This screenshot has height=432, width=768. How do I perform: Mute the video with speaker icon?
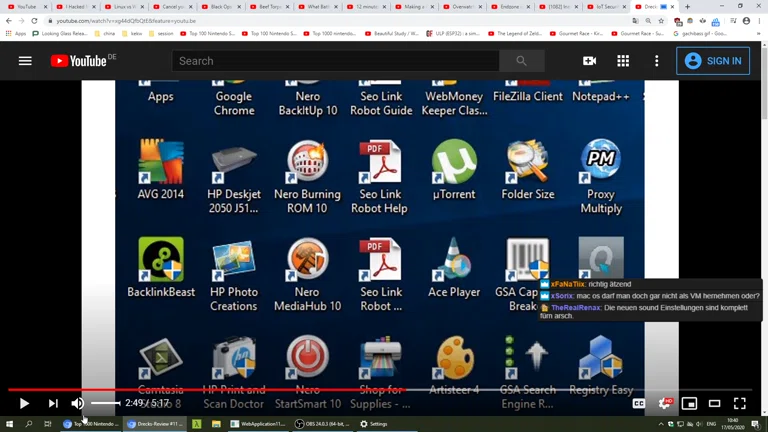77,403
